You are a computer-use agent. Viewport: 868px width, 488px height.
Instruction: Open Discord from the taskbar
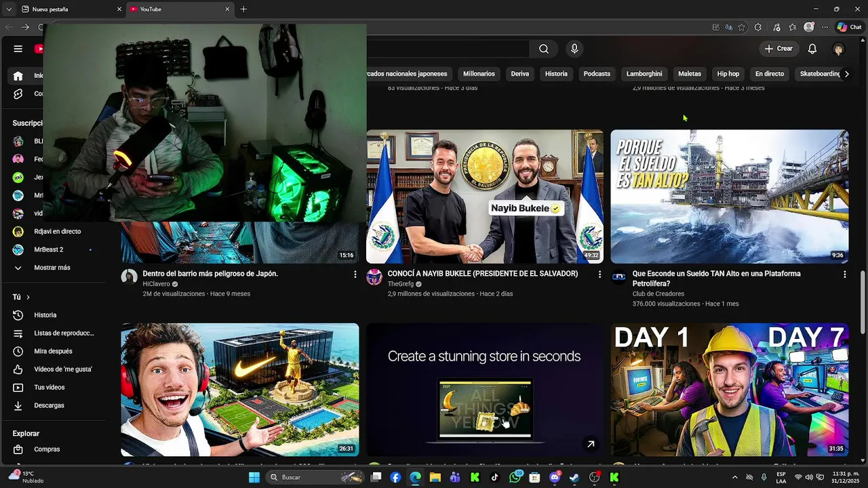(x=555, y=477)
